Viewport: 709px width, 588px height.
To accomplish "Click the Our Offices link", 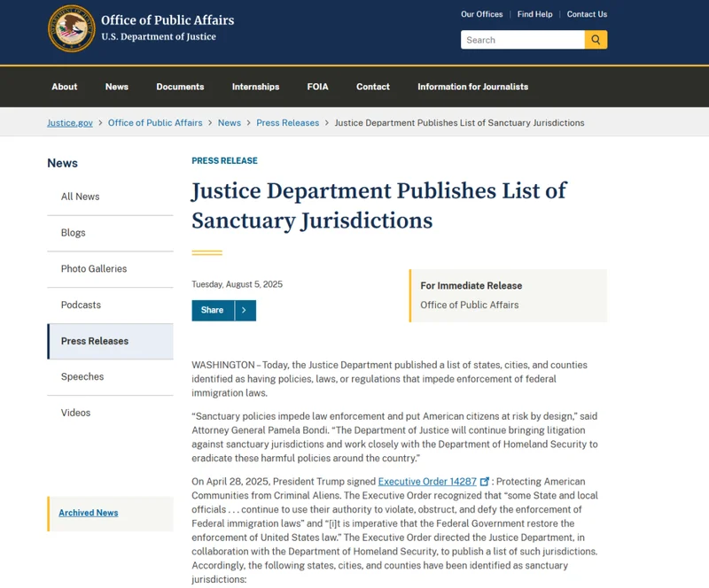I will (x=481, y=14).
